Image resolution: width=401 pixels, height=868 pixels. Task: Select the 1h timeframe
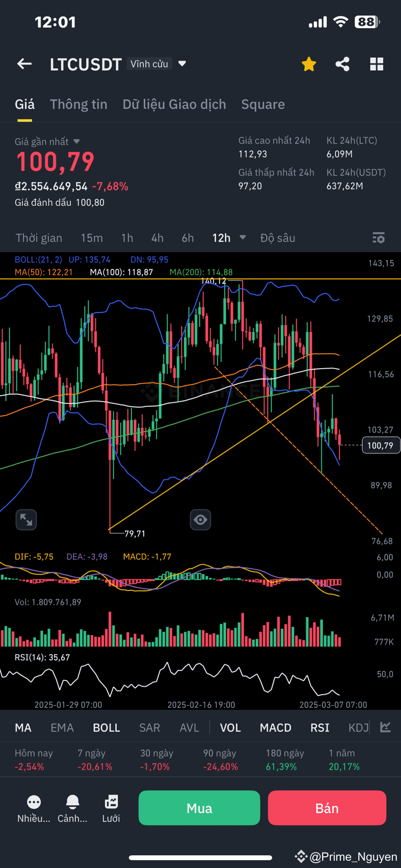point(127,238)
